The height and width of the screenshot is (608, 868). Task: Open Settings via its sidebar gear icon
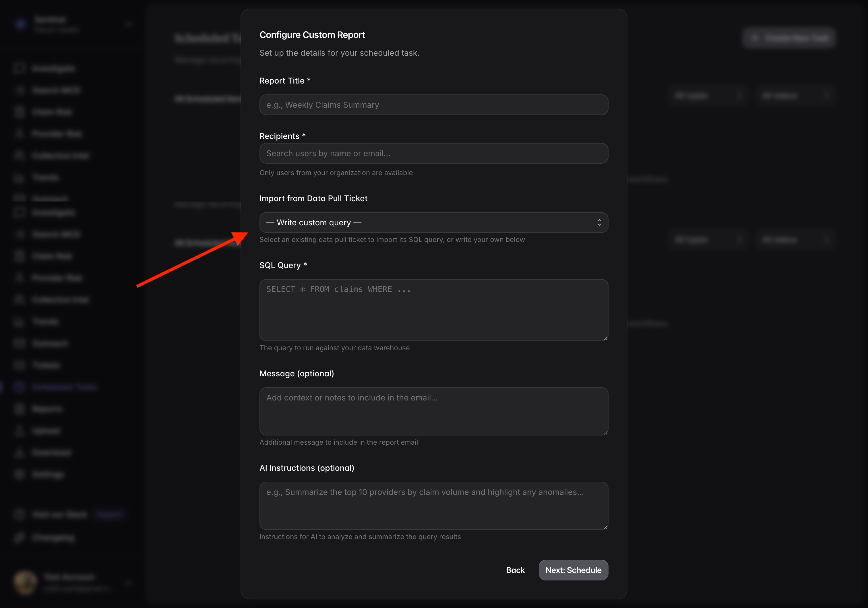(19, 474)
